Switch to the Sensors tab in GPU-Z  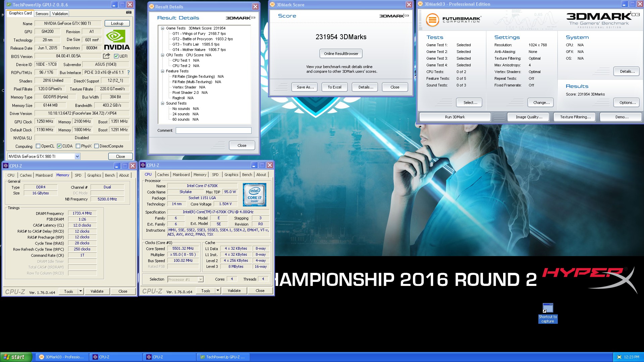(x=42, y=14)
